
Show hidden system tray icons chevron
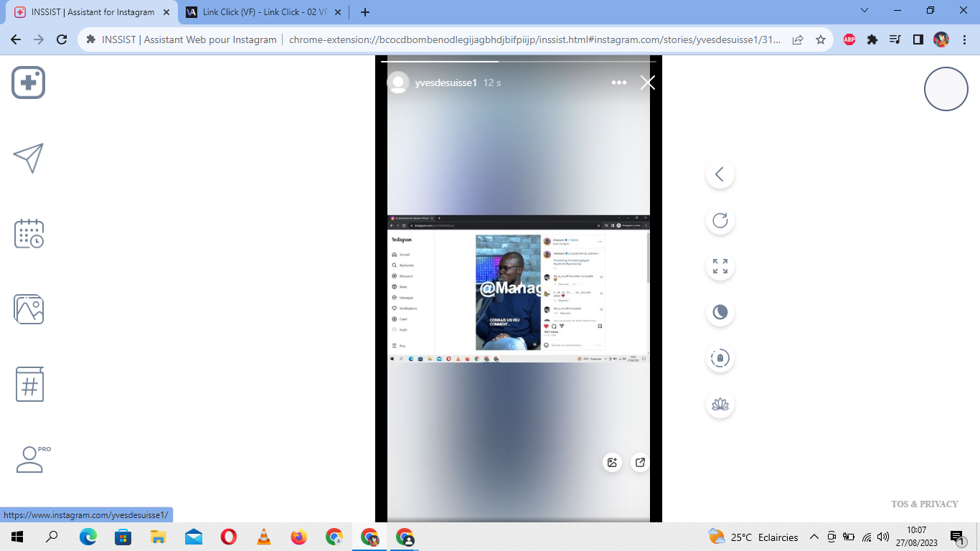814,537
